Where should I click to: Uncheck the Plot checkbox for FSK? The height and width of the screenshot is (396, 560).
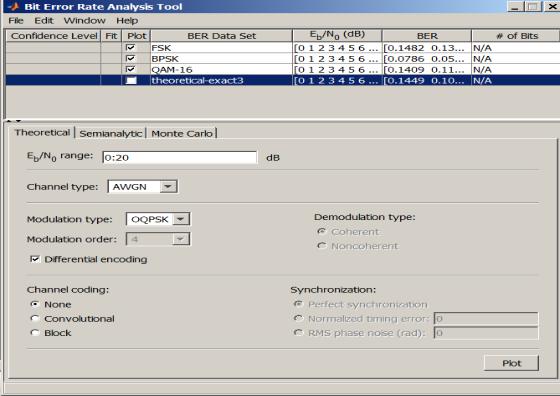pyautogui.click(x=131, y=47)
